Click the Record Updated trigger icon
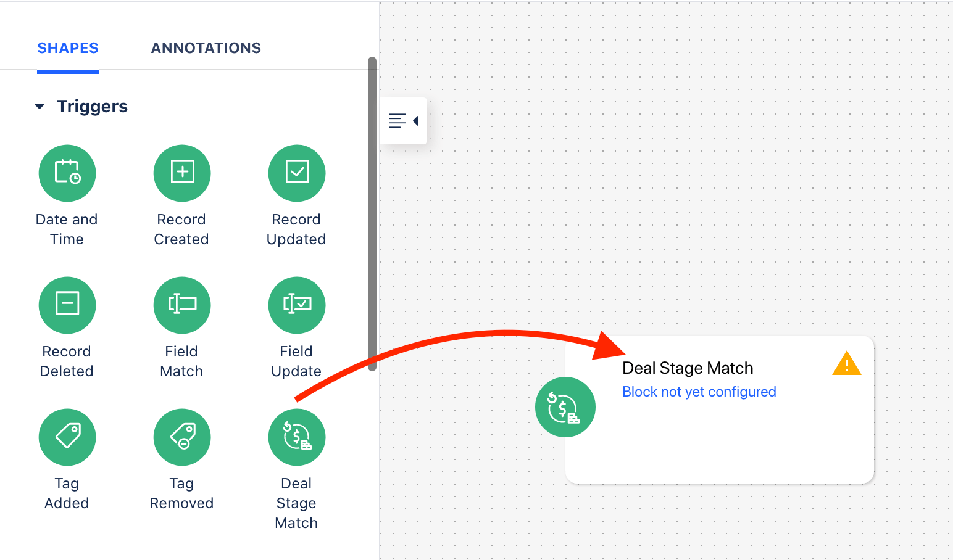The height and width of the screenshot is (560, 953). coord(297,173)
